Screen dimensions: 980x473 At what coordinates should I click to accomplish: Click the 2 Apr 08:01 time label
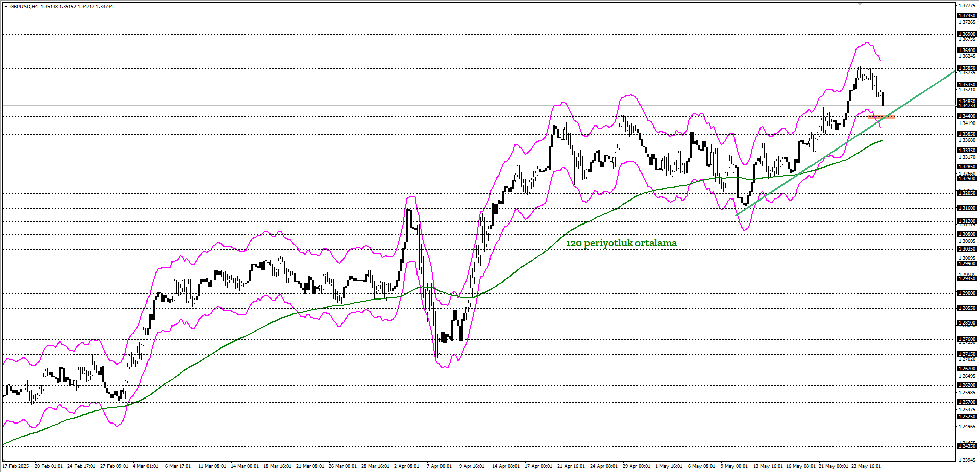(407, 466)
